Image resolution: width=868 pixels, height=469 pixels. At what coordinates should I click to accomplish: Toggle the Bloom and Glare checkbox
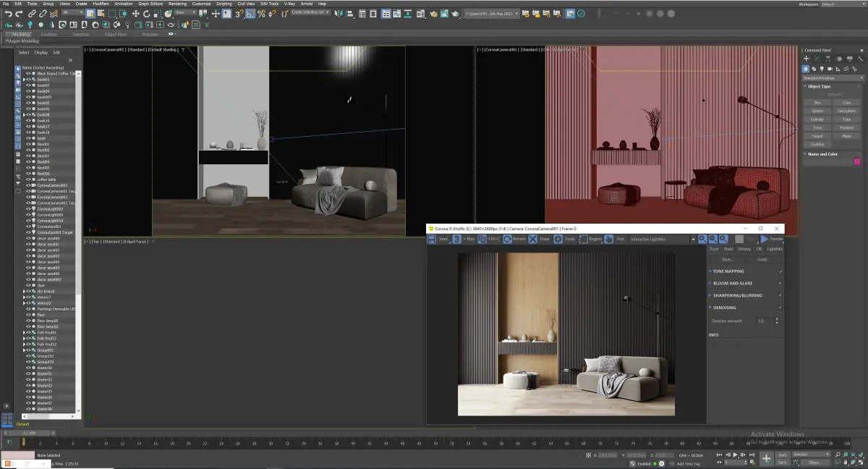(780, 283)
